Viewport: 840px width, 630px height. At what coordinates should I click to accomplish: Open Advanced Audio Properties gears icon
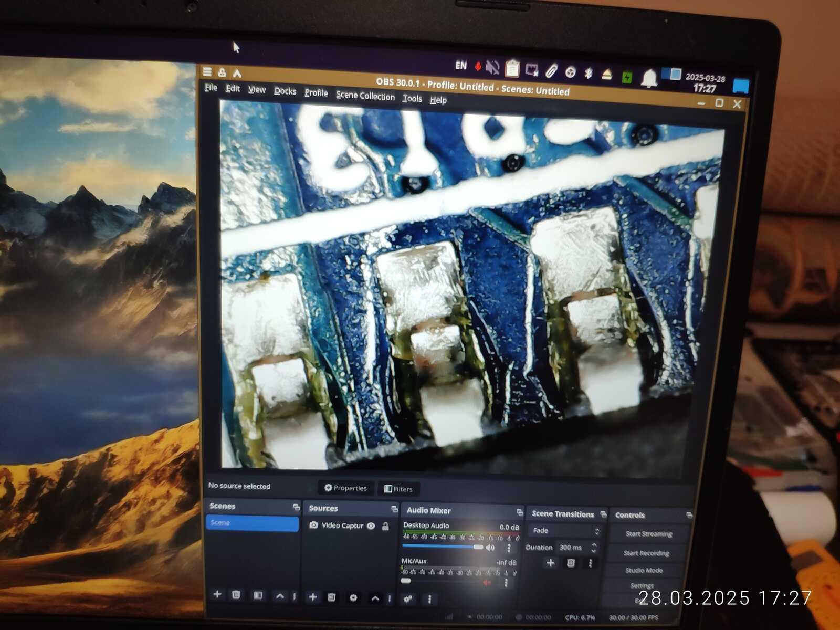pyautogui.click(x=408, y=598)
